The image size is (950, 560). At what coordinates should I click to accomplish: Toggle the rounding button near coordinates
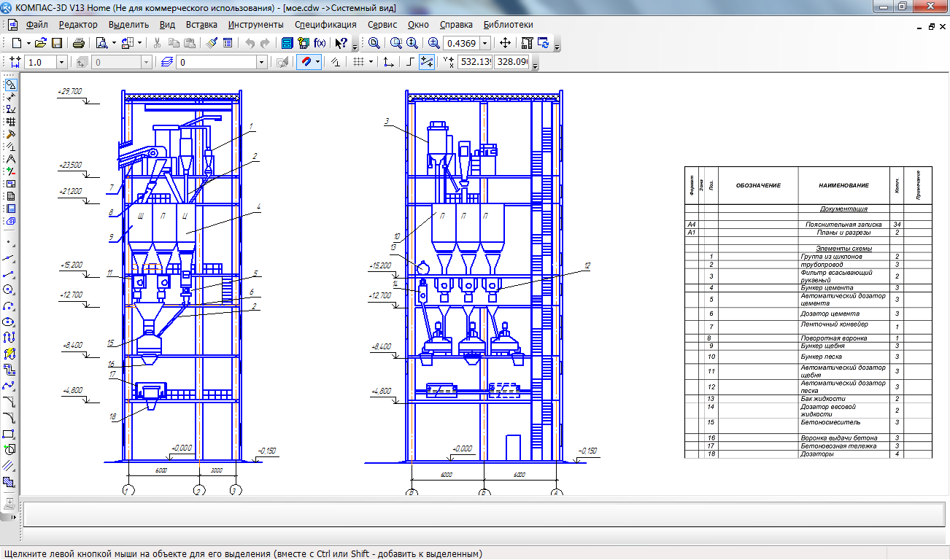point(427,62)
